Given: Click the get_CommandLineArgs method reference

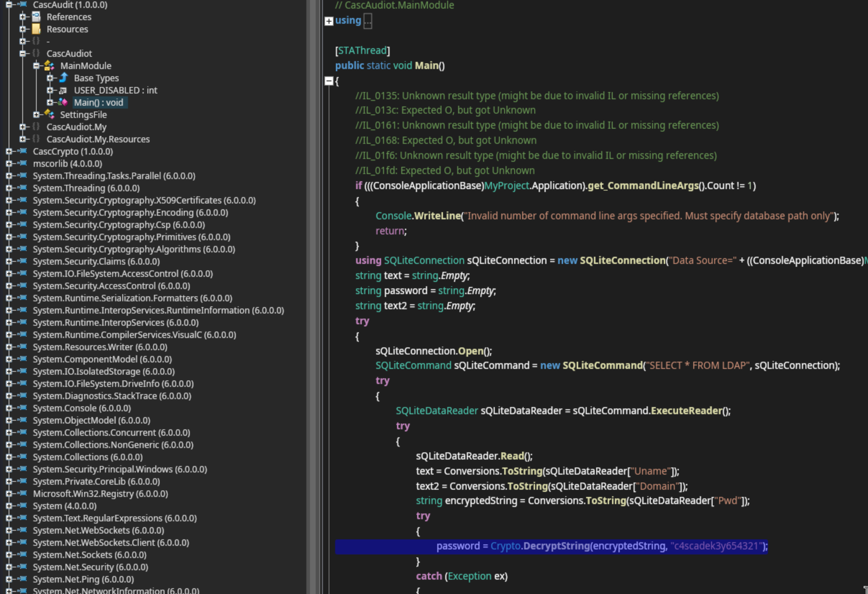Looking at the screenshot, I should pyautogui.click(x=643, y=186).
